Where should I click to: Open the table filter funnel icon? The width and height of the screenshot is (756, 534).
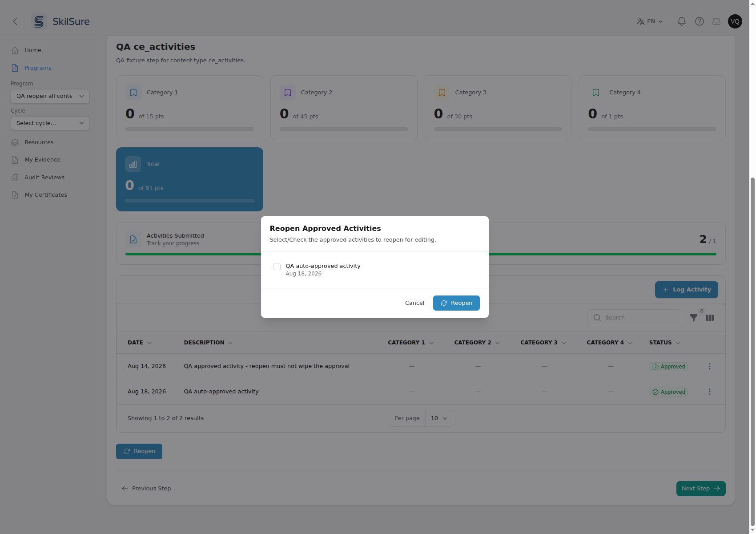[694, 318]
